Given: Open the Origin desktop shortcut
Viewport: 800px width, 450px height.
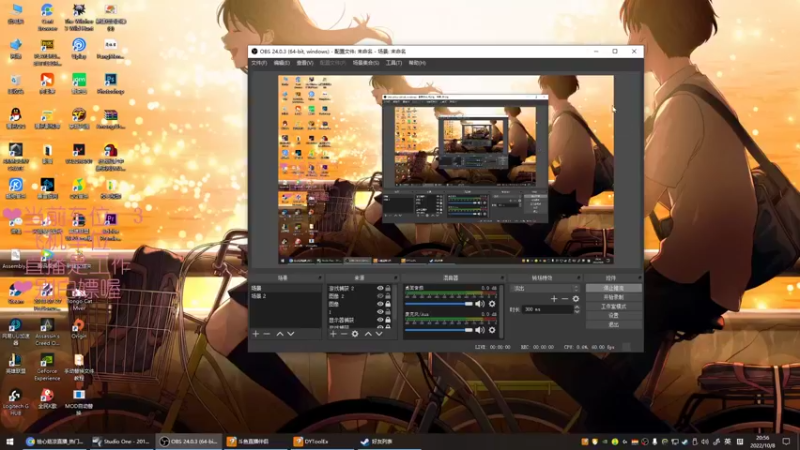Looking at the screenshot, I should pos(79,329).
